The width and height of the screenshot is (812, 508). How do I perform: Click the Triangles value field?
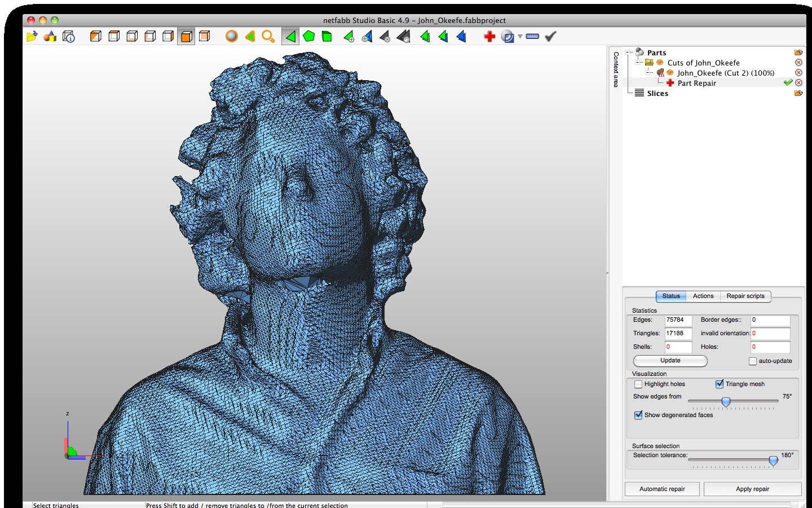coord(678,334)
